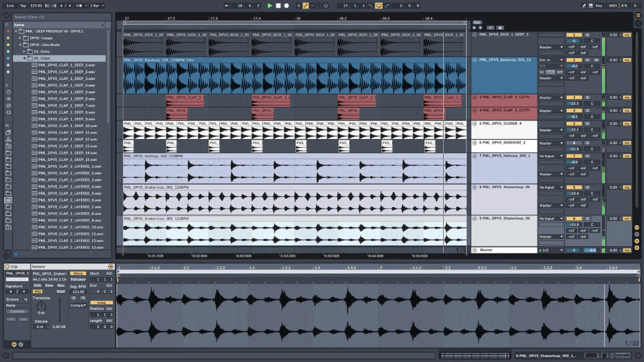
Task: Click the session record circle icon
Action: pos(325,5)
